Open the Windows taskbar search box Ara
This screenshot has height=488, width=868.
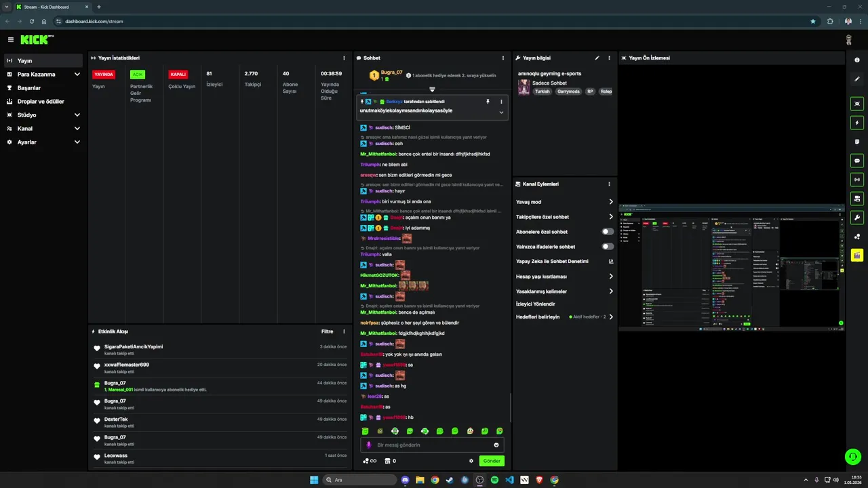pos(359,480)
